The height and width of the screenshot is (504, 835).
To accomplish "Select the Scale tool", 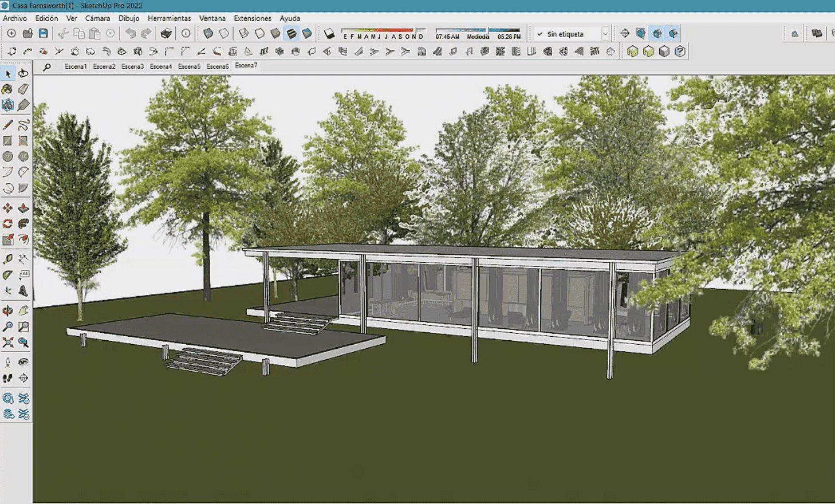I will 7,239.
